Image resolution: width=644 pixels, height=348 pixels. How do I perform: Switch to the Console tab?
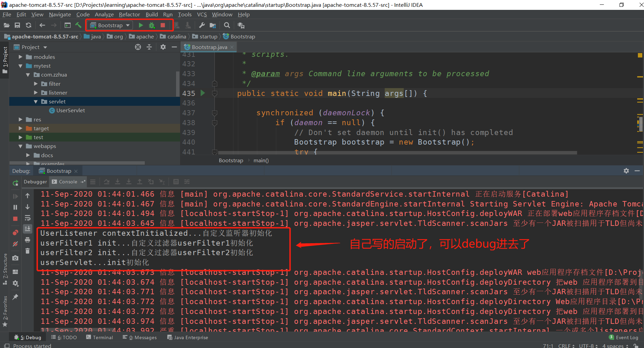point(68,182)
